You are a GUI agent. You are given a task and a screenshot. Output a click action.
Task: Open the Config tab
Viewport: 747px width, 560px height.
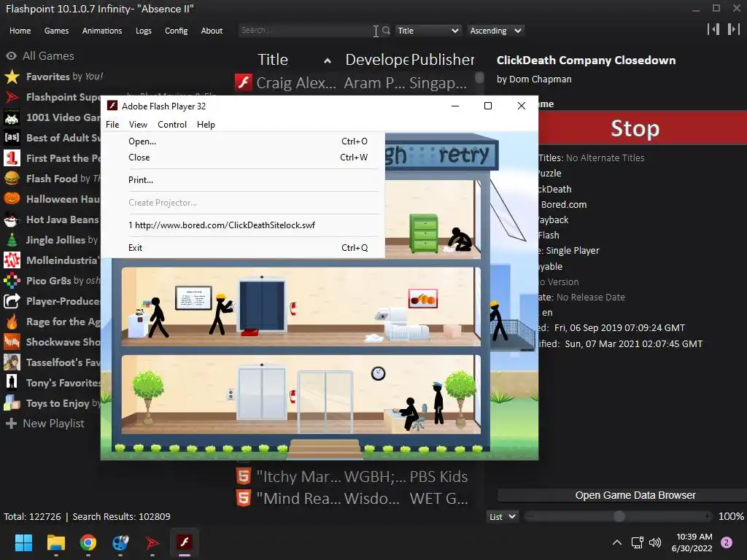[x=177, y=31]
